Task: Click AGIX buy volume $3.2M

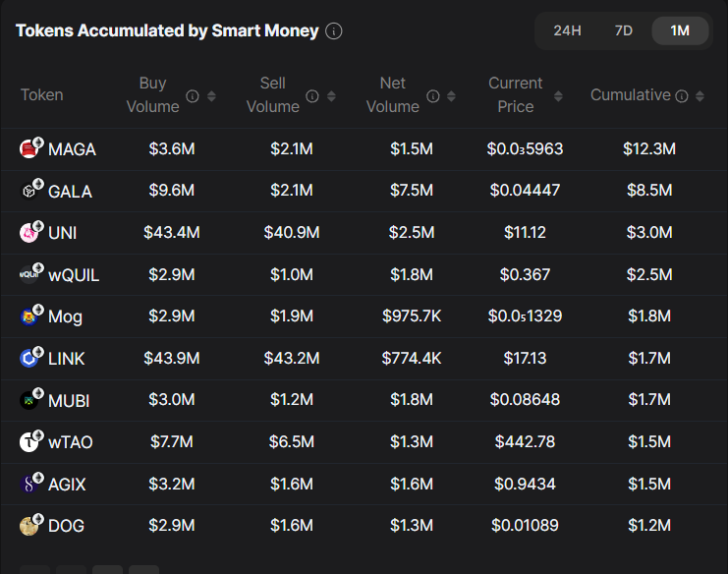Action: 172,484
